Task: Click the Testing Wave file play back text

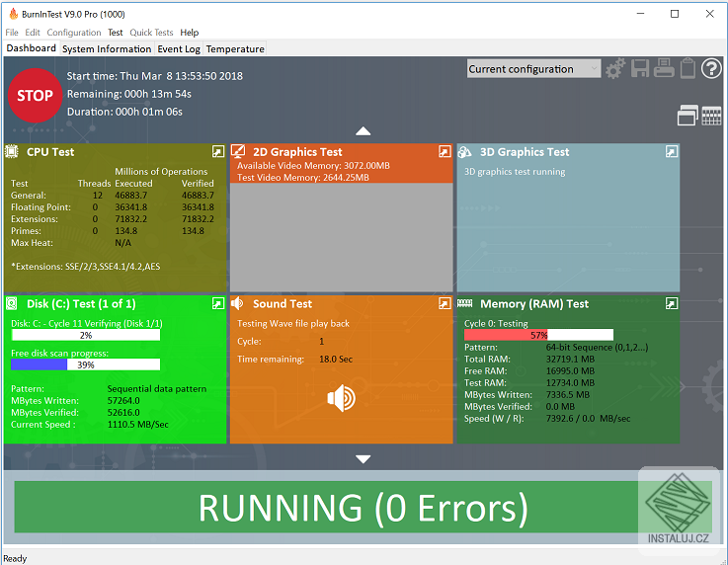Action: (293, 324)
